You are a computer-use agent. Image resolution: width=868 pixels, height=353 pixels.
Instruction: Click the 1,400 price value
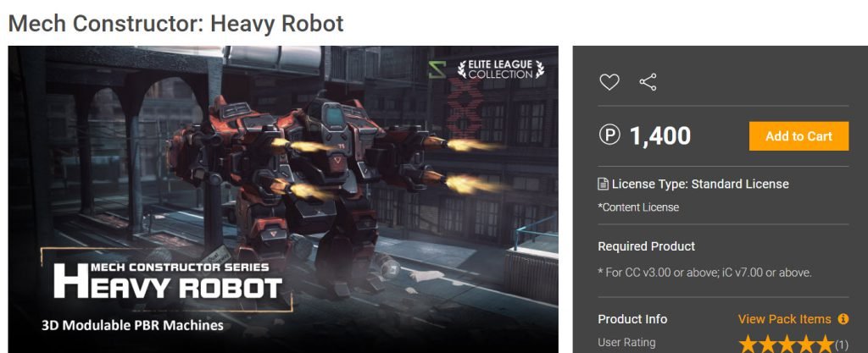coord(659,136)
